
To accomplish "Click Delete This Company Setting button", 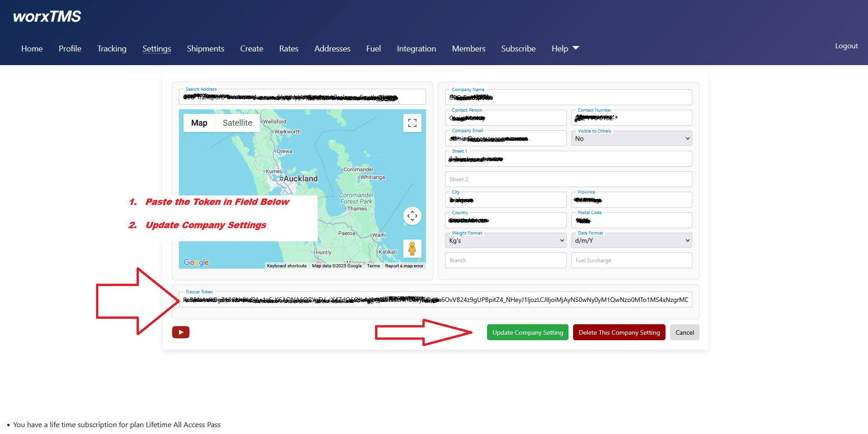I will (x=619, y=332).
